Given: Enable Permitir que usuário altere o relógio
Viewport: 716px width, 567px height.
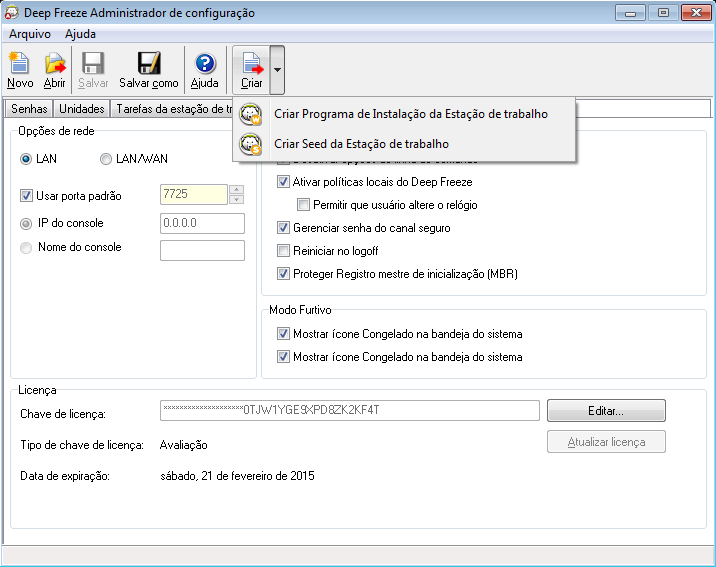Looking at the screenshot, I should [303, 205].
